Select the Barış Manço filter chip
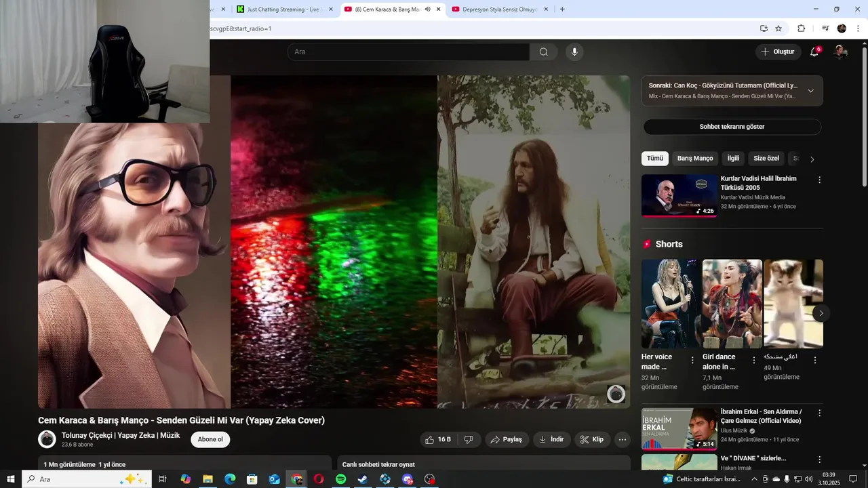This screenshot has height=488, width=868. 695,159
